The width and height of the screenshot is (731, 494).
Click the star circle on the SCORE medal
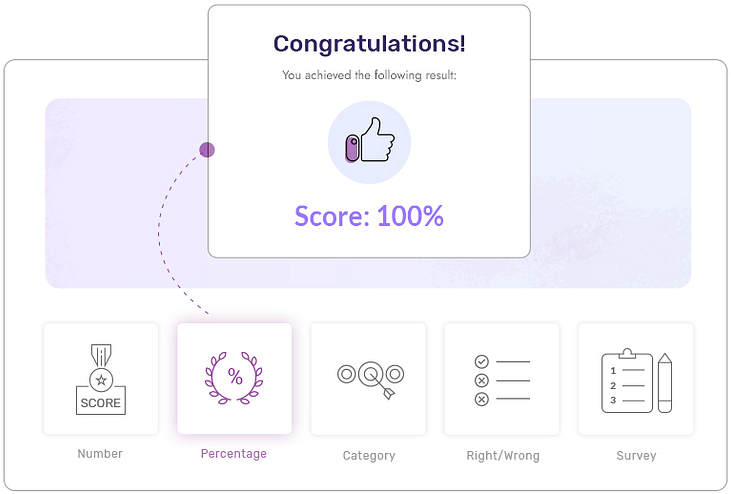click(101, 380)
